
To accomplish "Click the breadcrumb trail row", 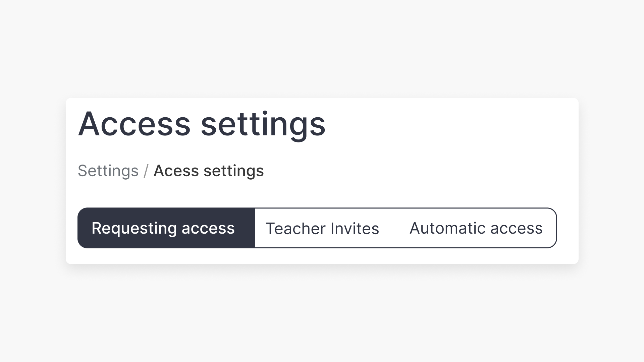I will 171,171.
